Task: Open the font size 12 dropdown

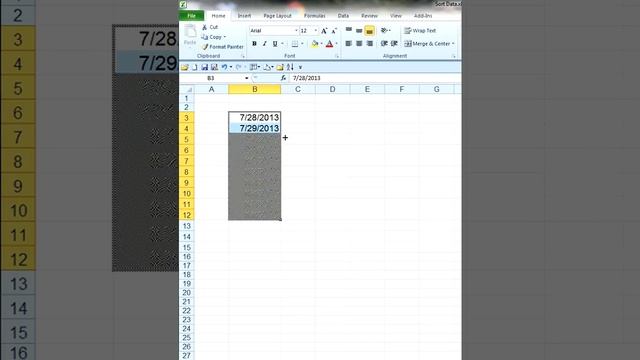Action: 316,31
